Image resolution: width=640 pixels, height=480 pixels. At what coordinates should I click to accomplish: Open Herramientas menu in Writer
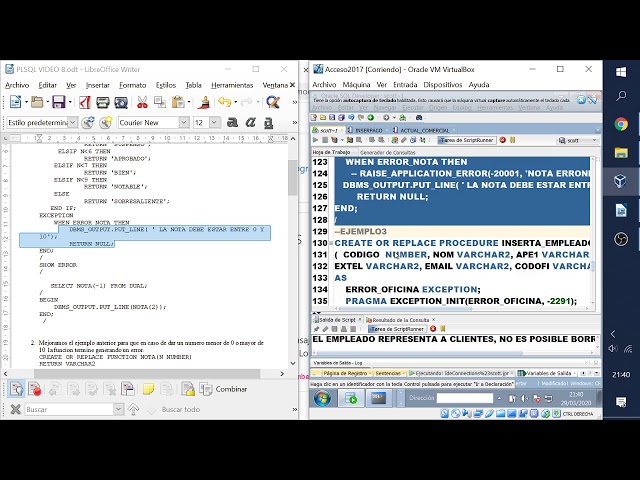tap(232, 85)
